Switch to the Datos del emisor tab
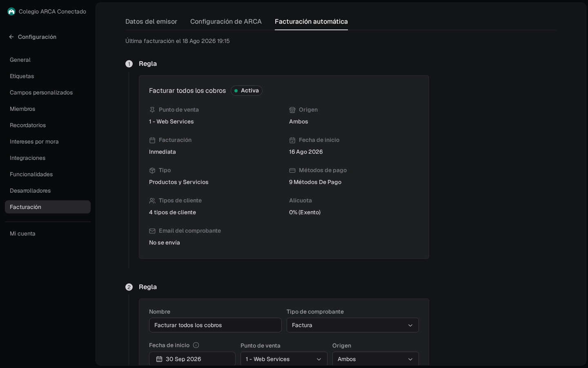This screenshot has height=368, width=588. coord(151,21)
